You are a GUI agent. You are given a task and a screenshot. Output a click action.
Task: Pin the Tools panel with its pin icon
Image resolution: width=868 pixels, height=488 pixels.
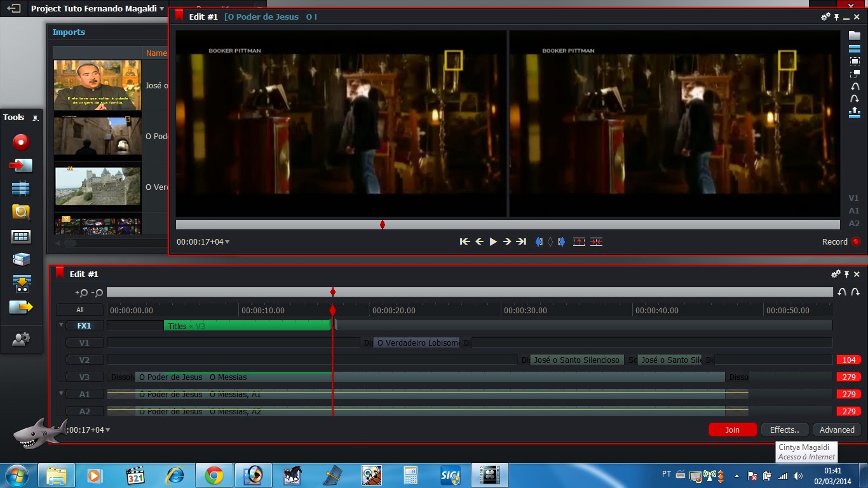[35, 118]
